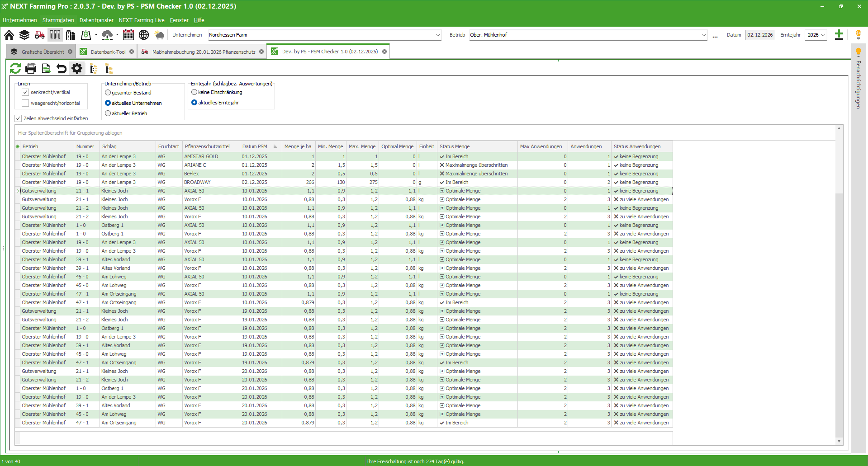The image size is (868, 466).
Task: Click the Datum input field
Action: (x=760, y=35)
